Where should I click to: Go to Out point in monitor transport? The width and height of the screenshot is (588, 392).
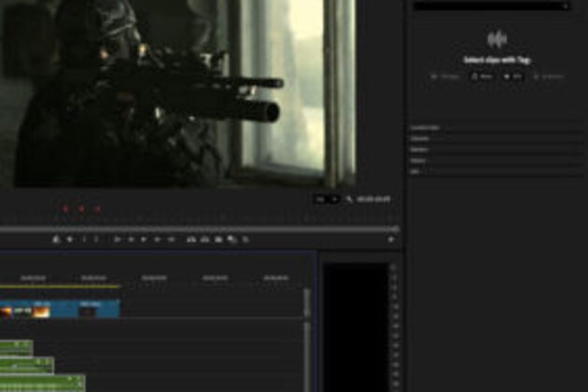tap(171, 239)
